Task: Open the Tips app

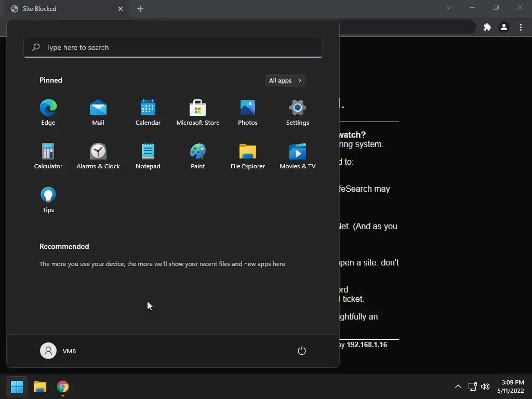Action: click(x=48, y=200)
